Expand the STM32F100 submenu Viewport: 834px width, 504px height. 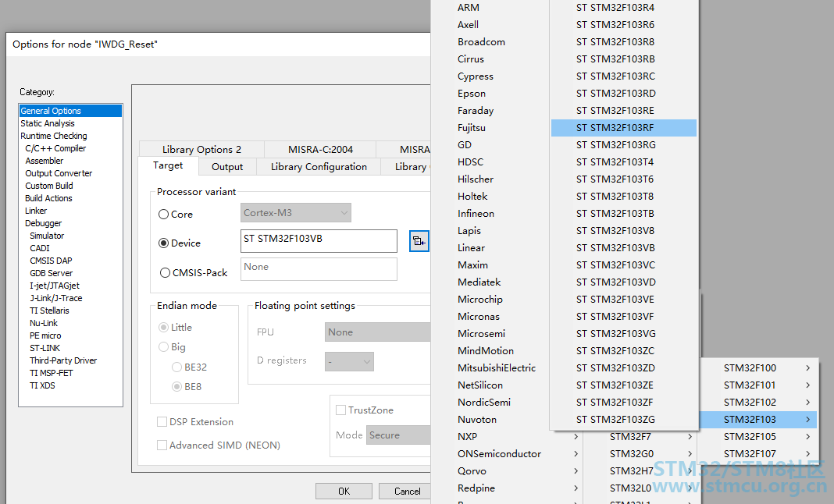[x=760, y=368]
